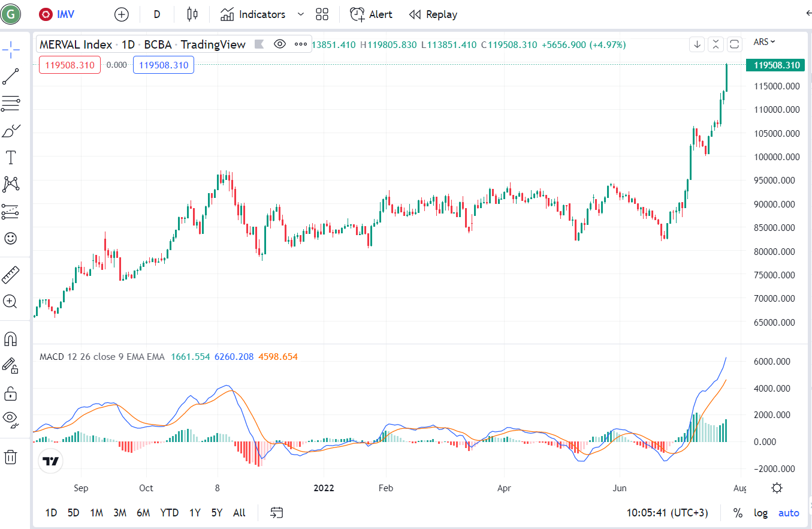Open the D timeframe interval selector
812x529 pixels.
(x=157, y=14)
